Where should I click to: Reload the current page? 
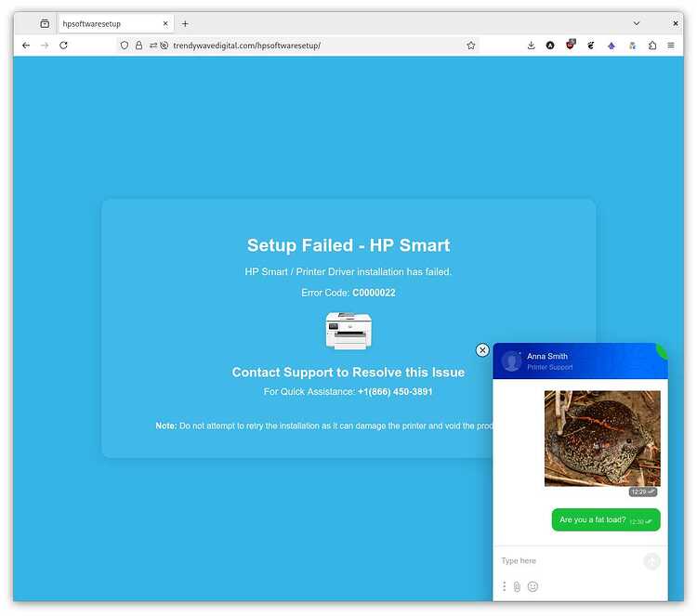pos(63,46)
